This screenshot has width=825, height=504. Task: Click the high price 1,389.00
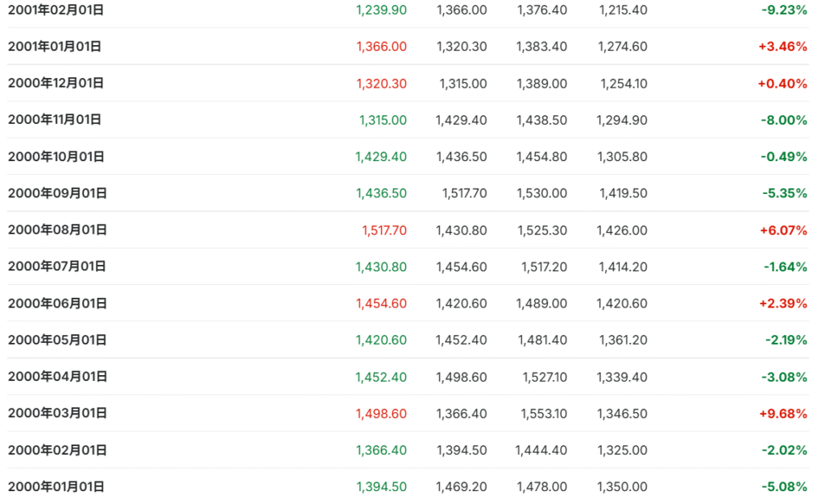click(x=541, y=84)
